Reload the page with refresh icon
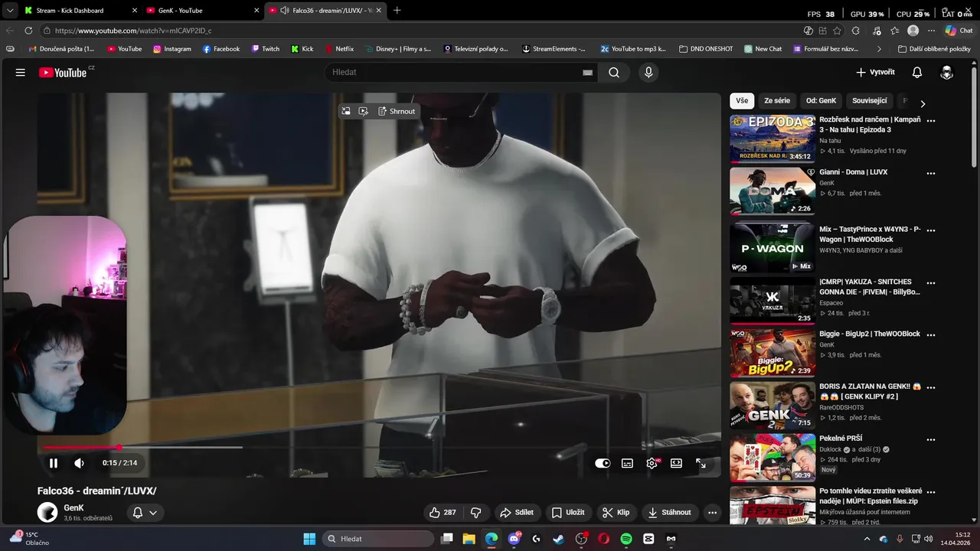Image resolution: width=980 pixels, height=551 pixels. pos(28,31)
